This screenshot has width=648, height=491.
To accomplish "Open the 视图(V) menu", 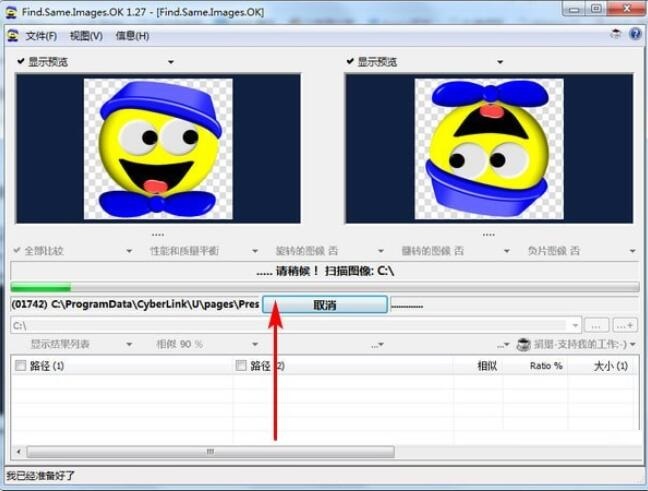I will 86,36.
